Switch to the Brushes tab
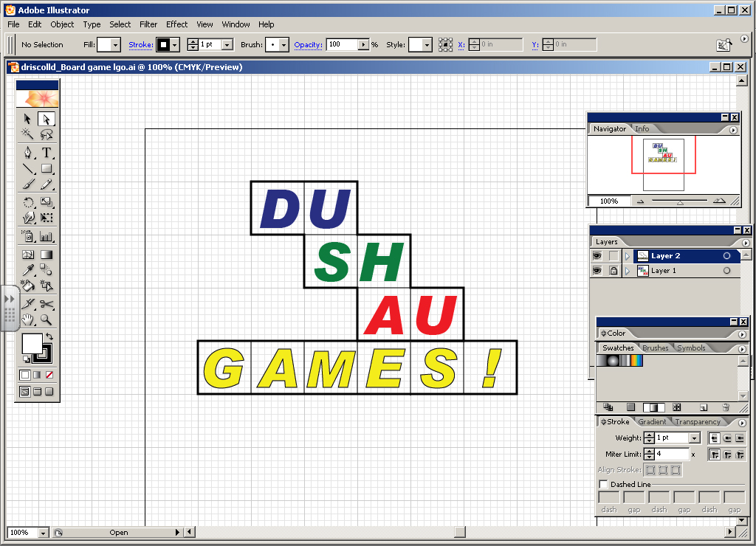756x546 pixels. click(656, 348)
